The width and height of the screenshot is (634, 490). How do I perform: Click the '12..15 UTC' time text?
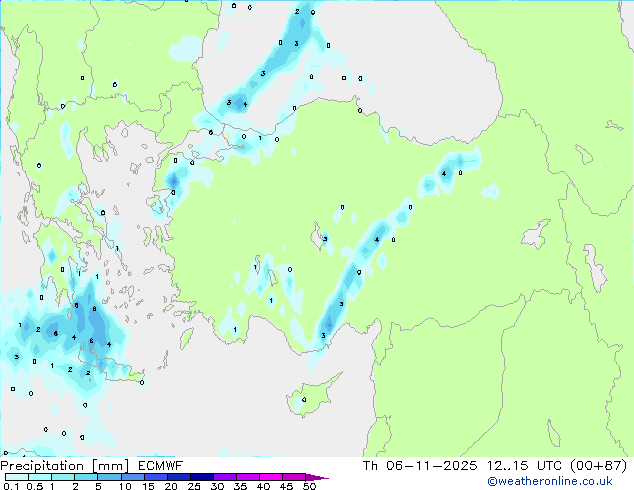(524, 466)
